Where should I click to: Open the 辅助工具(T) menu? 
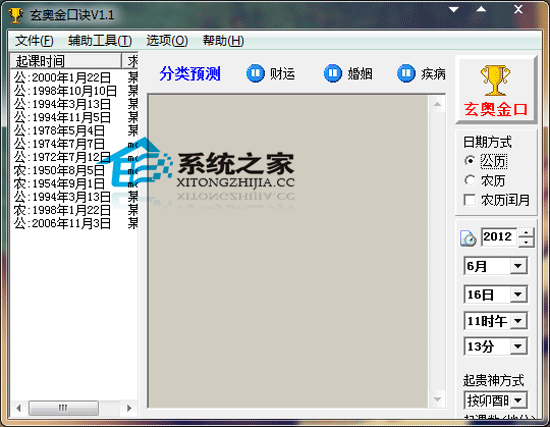(100, 41)
